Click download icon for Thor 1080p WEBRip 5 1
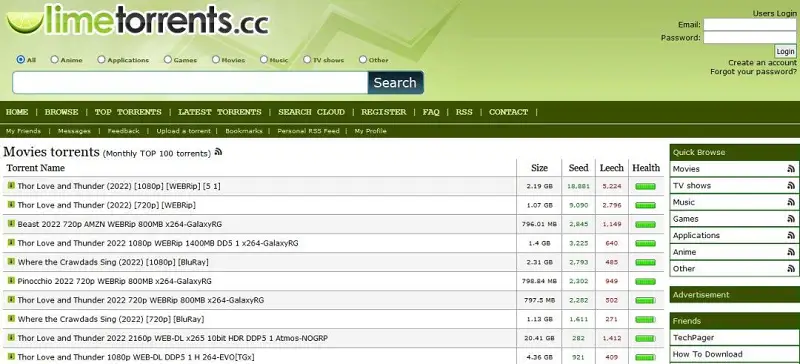The height and width of the screenshot is (364, 800). click(x=11, y=186)
